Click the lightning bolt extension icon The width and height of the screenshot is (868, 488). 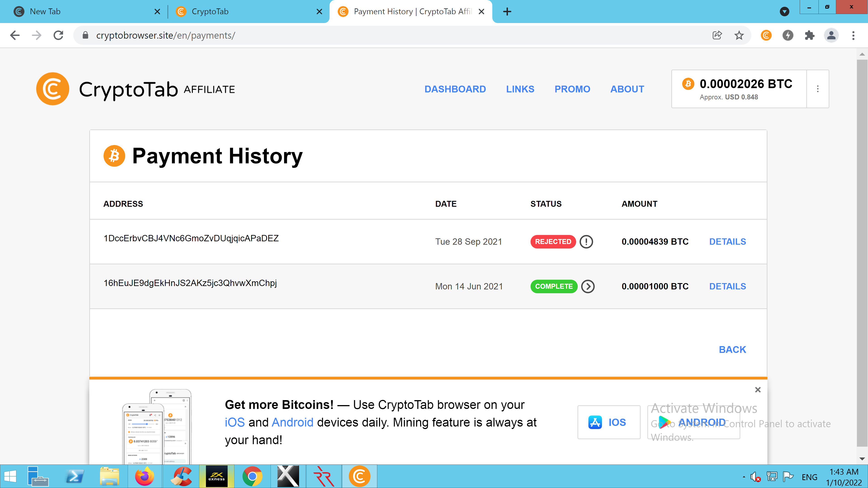(788, 35)
